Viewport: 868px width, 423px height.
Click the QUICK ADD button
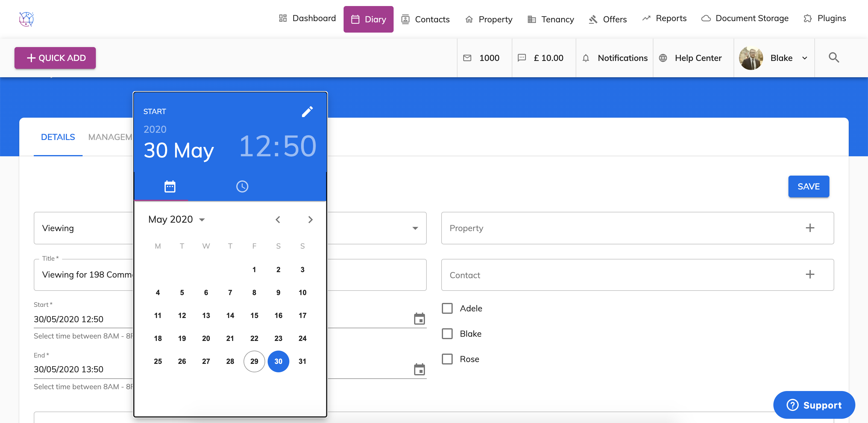(55, 58)
